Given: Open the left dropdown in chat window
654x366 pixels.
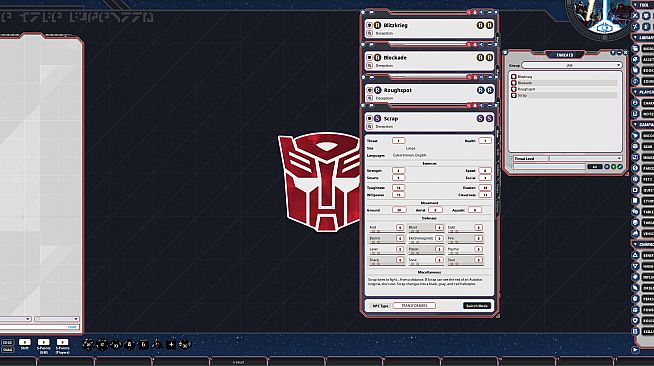Looking at the screenshot, I should [15, 319].
